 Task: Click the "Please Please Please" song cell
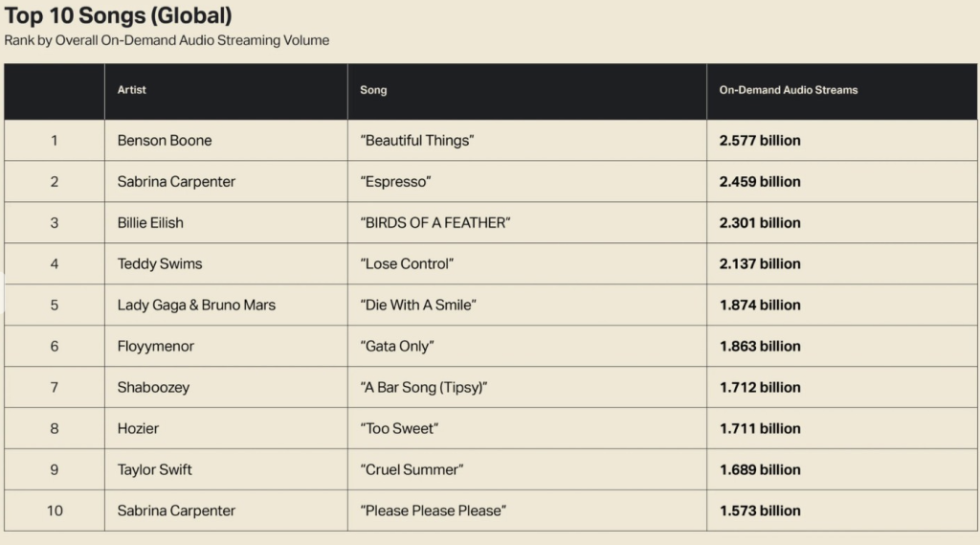coord(433,511)
